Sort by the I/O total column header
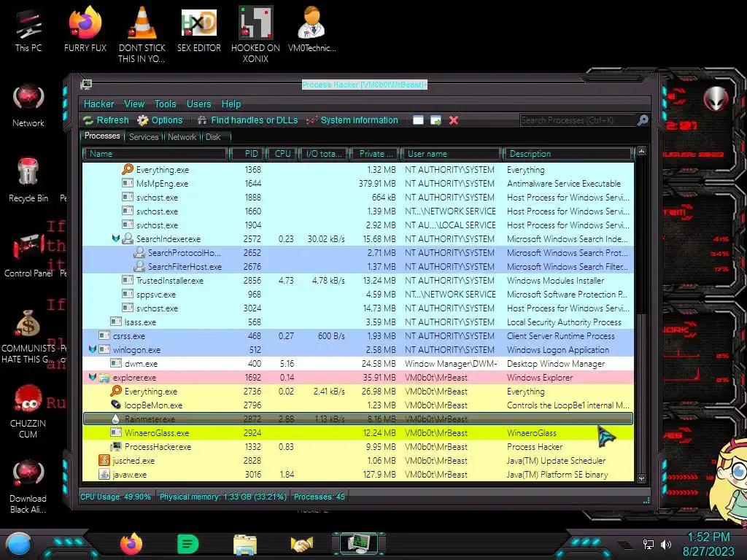 323,154
